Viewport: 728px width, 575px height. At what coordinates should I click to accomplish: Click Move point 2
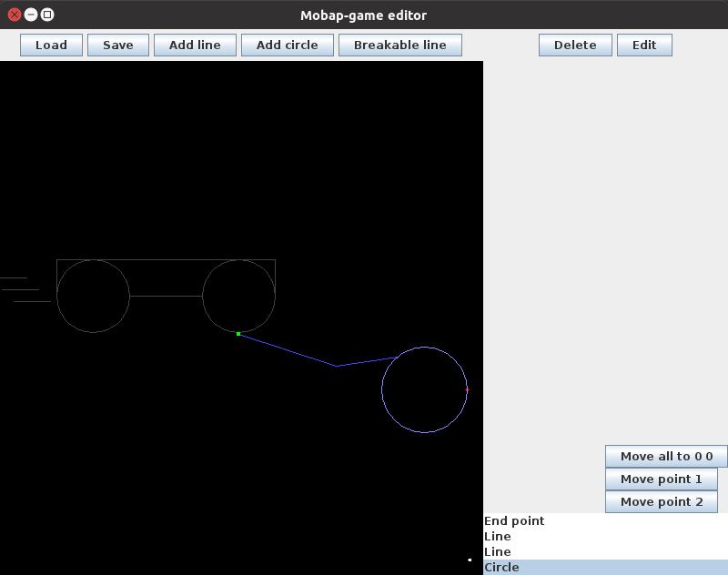click(662, 501)
